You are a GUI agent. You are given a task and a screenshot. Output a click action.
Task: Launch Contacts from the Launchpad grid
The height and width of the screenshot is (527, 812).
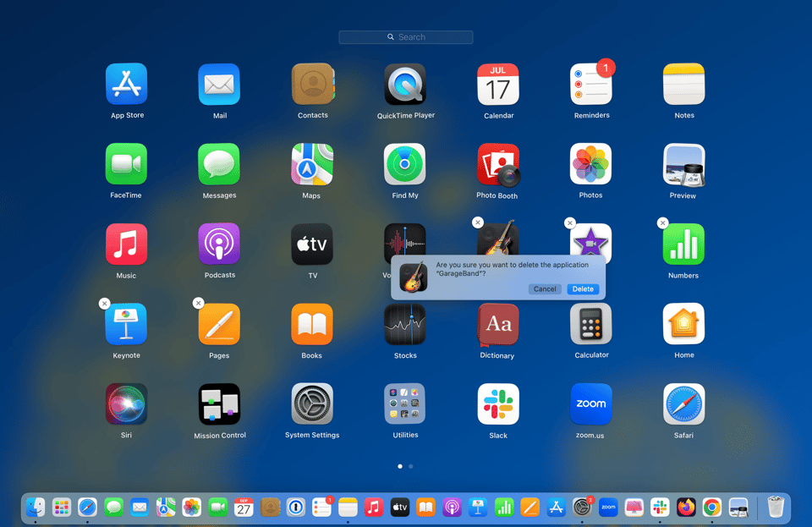pos(313,84)
